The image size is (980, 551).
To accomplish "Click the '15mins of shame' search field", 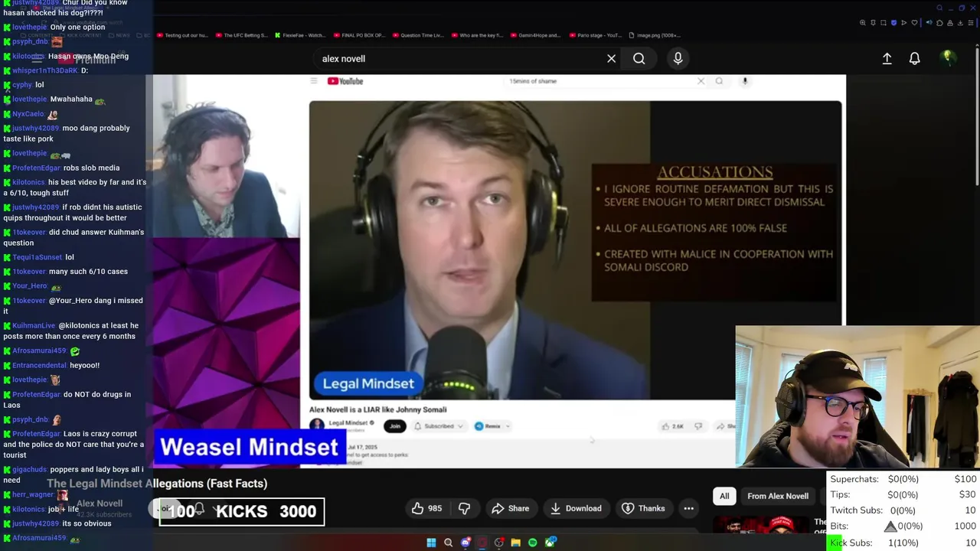I will pos(601,81).
